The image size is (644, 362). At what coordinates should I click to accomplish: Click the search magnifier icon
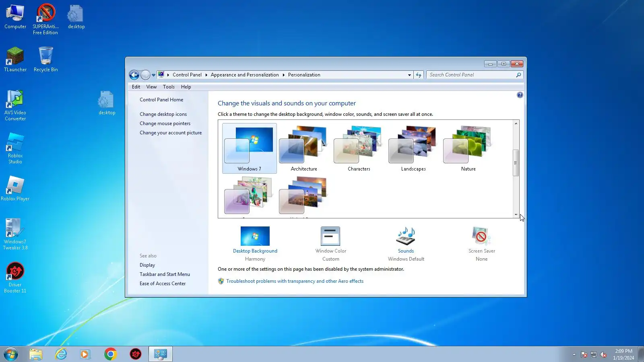pyautogui.click(x=518, y=75)
